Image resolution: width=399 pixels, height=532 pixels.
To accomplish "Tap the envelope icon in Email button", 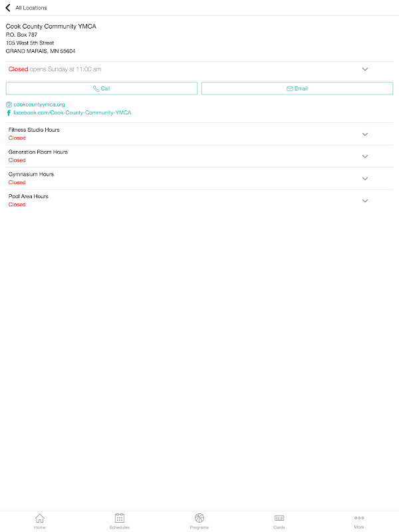I will click(x=290, y=88).
